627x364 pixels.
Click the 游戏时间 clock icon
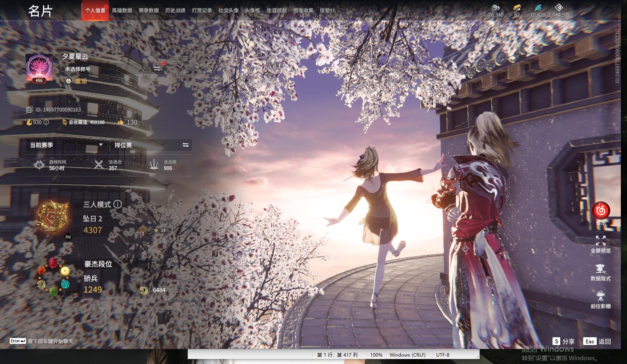coord(39,165)
